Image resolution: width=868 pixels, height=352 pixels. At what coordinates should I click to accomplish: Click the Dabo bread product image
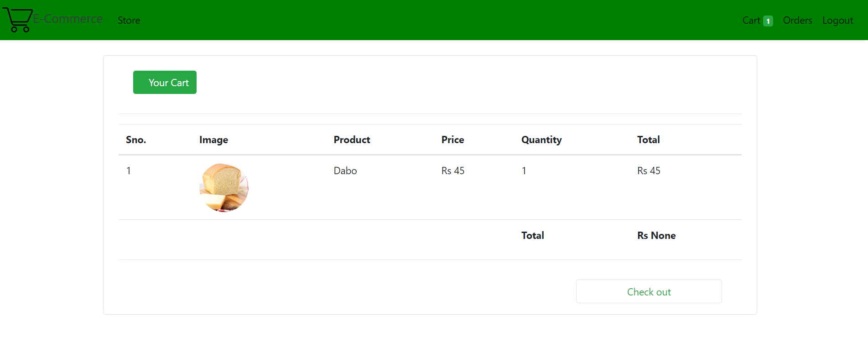223,187
